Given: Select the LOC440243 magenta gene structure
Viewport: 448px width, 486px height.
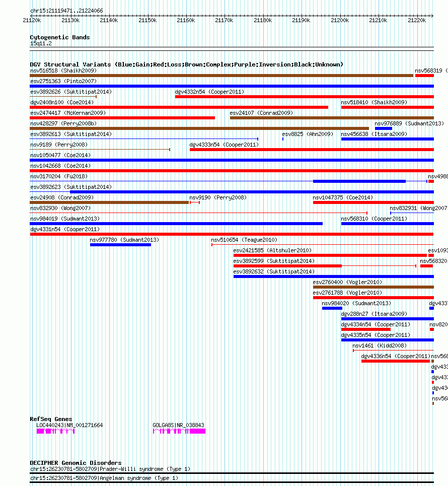Looking at the screenshot, I should [x=55, y=431].
